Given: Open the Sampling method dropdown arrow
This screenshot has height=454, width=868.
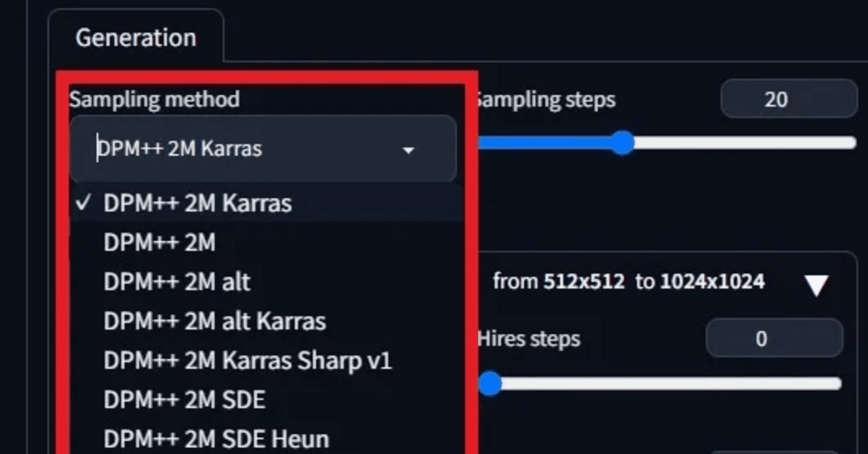Looking at the screenshot, I should [x=408, y=149].
